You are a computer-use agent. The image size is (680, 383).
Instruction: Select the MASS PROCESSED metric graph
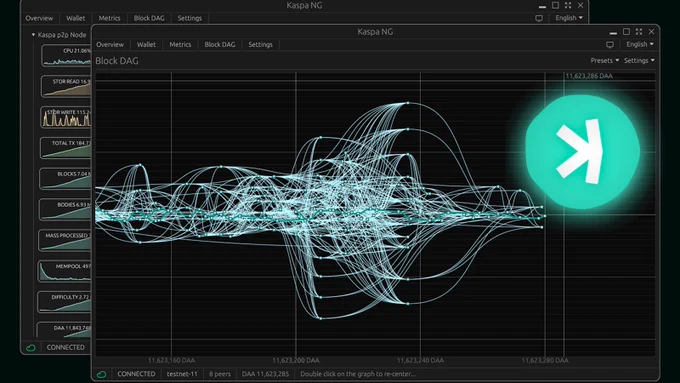point(65,240)
